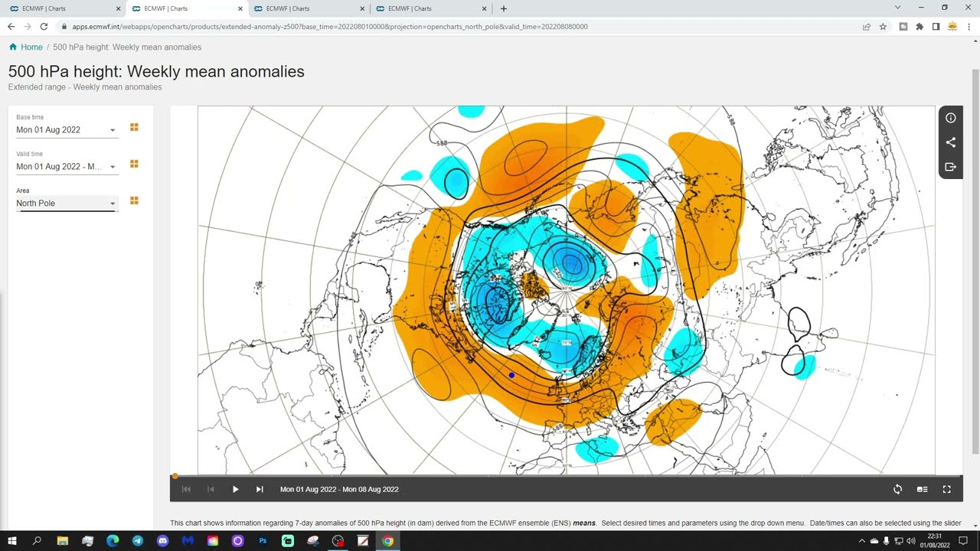Close the first ECMWF Charts tab
The height and width of the screenshot is (551, 980).
coord(118,8)
